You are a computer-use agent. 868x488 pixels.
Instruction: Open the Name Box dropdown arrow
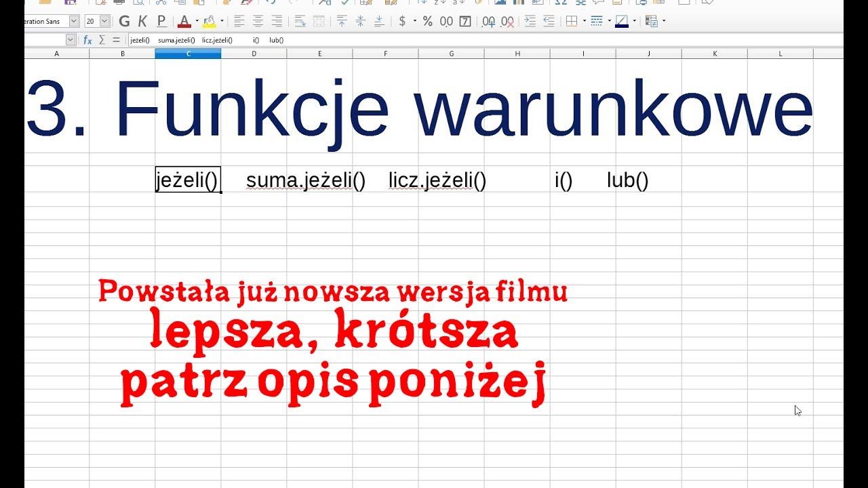(71, 40)
